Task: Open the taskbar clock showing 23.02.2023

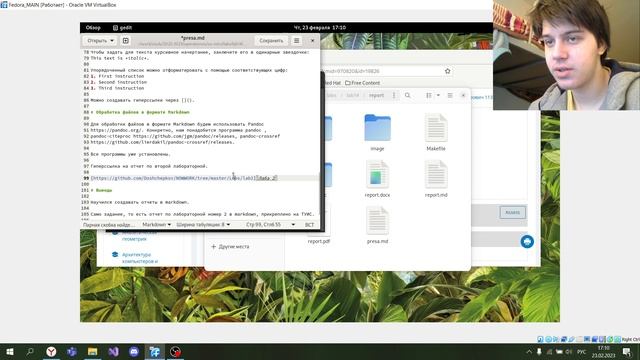Action: pos(603,351)
